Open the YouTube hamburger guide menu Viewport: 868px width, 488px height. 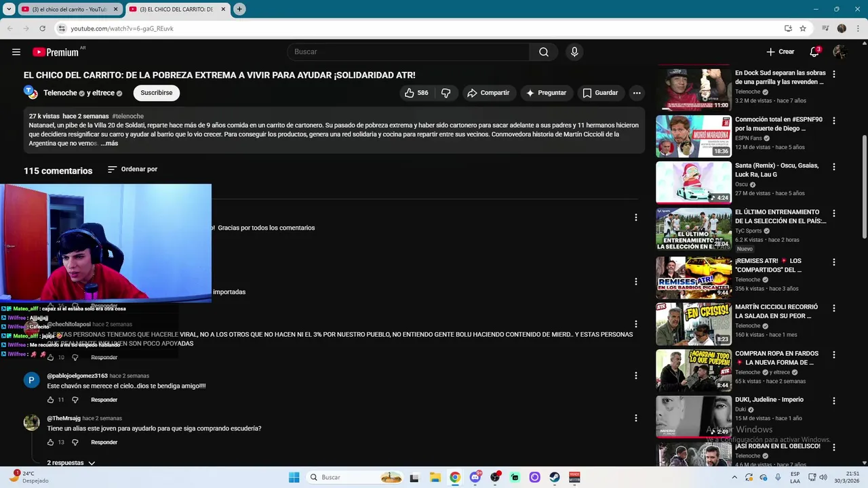pos(16,52)
